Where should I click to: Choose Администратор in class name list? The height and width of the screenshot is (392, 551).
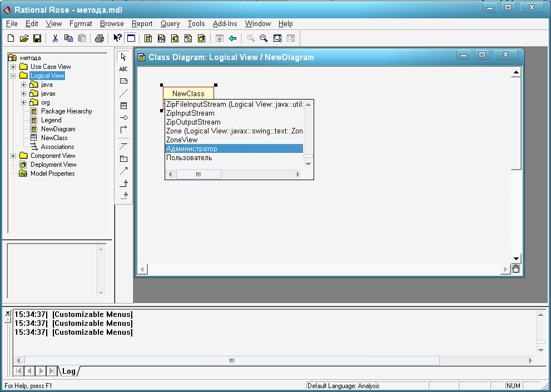tap(234, 148)
